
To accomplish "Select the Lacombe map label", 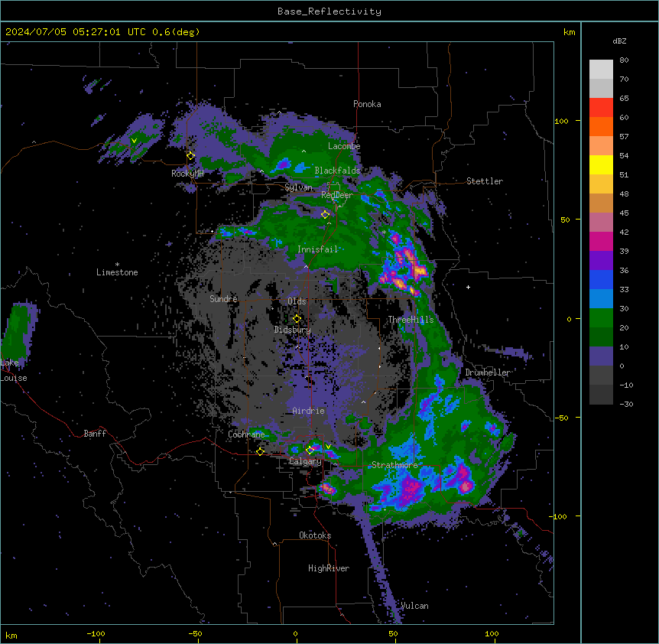I will pyautogui.click(x=344, y=146).
